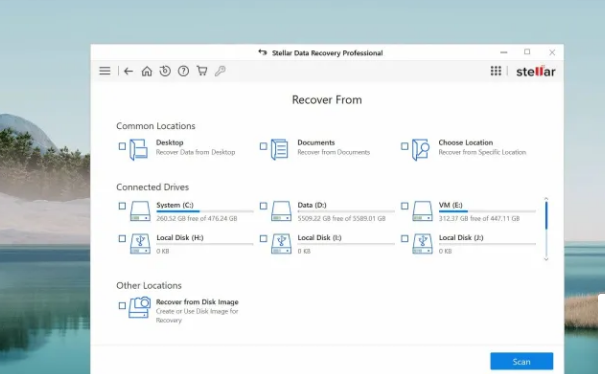Click the Local Disk (J:) drive icon
Screen dimensions: 605x374
point(422,244)
